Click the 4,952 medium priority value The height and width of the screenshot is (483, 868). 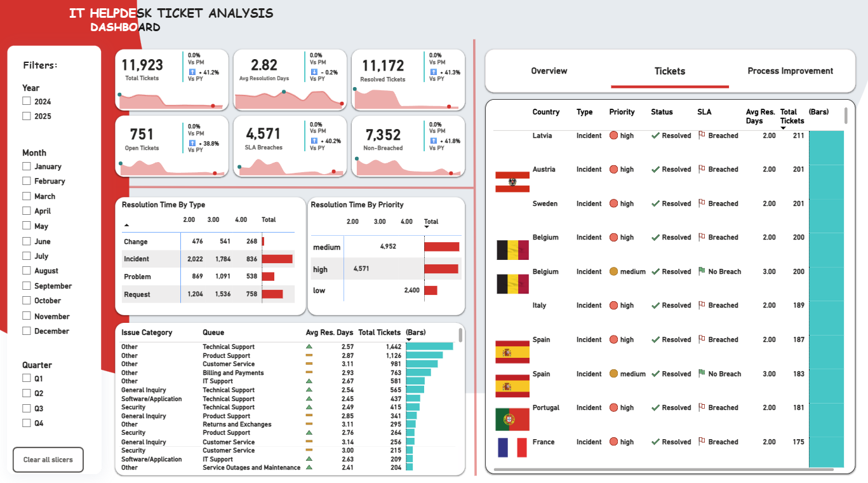tap(388, 246)
